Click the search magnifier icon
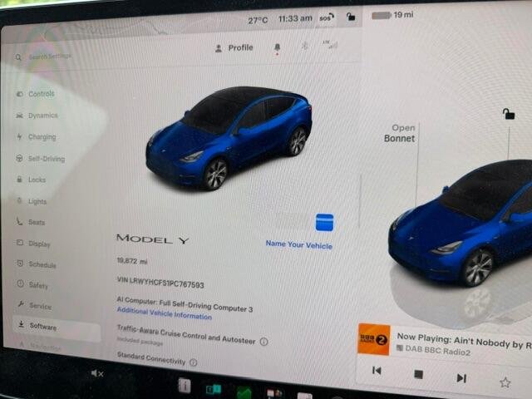 18,57
